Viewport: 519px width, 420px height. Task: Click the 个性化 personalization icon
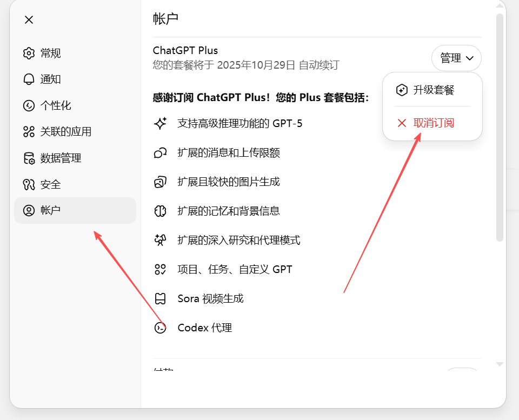(x=29, y=105)
